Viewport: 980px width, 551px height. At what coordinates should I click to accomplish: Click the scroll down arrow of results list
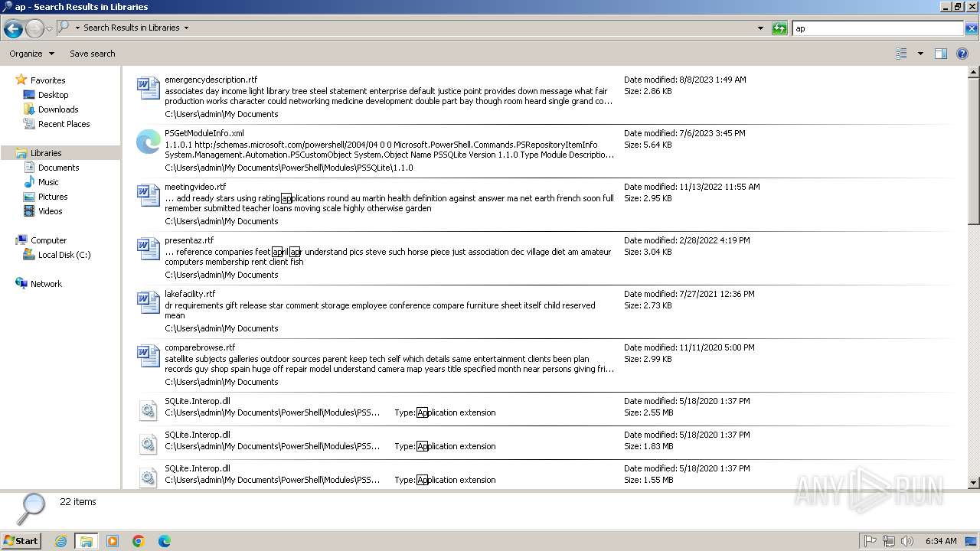pyautogui.click(x=974, y=483)
